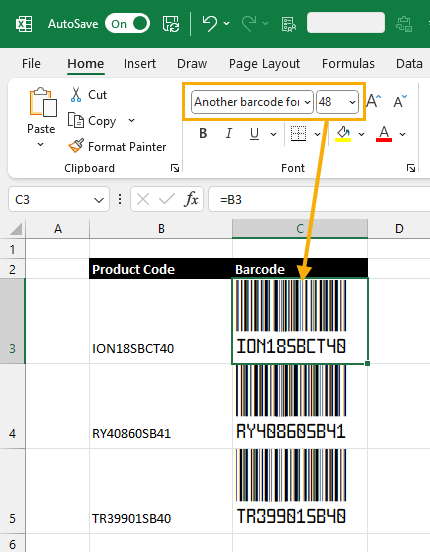
Task: Click the Format Painter brush icon
Action: pos(76,146)
